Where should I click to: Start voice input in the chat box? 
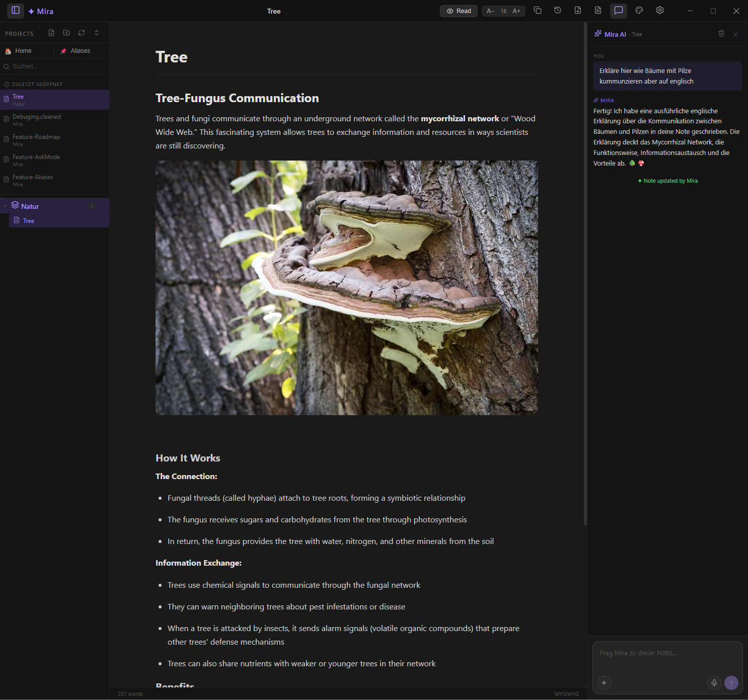click(x=714, y=683)
